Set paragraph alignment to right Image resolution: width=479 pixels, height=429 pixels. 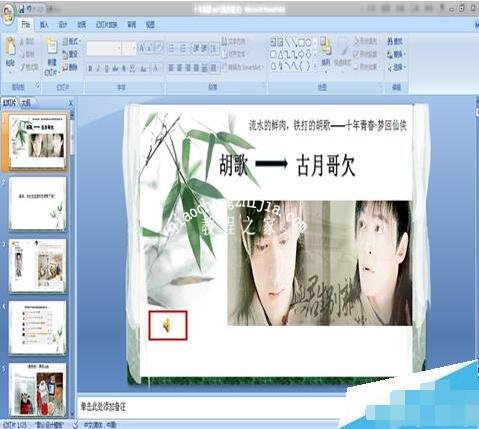[188, 68]
